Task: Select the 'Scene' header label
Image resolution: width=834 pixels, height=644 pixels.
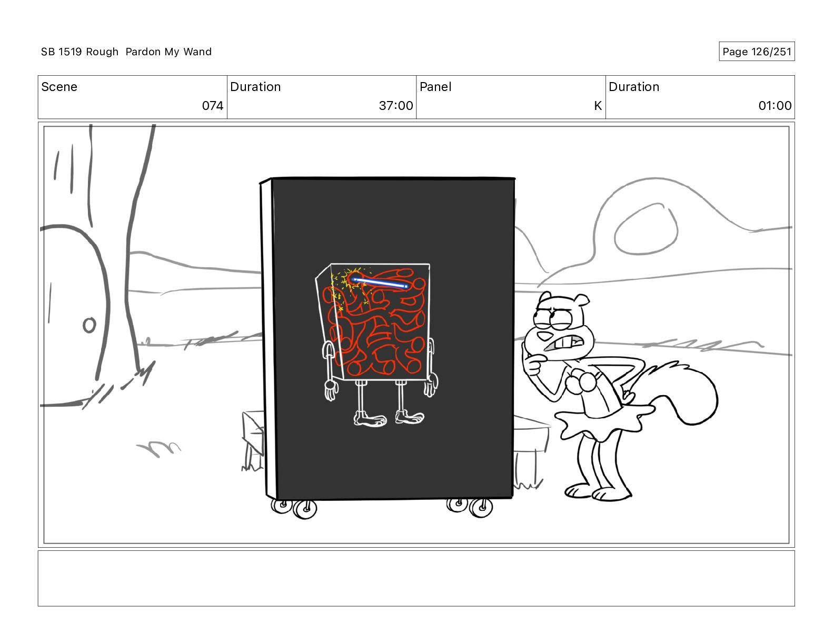Action: coord(59,87)
